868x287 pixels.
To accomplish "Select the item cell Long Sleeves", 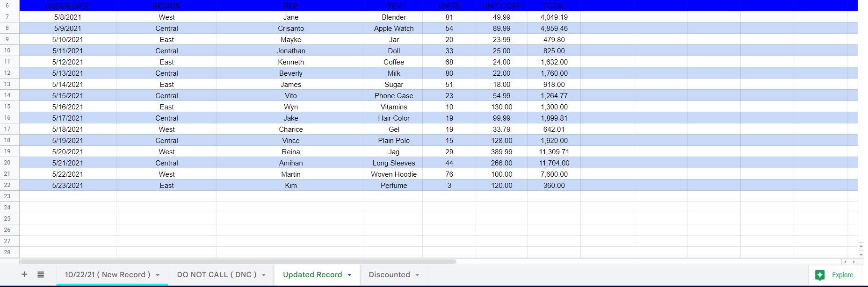I will click(394, 163).
